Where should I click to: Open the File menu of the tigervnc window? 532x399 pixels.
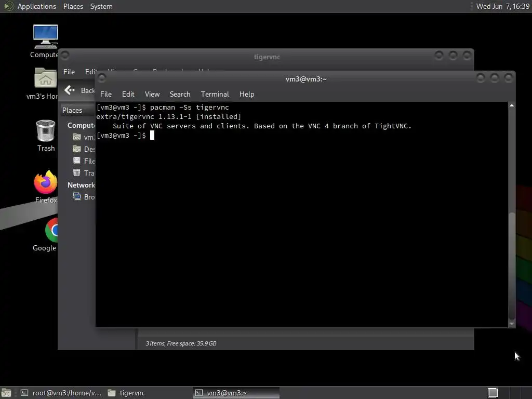pos(69,72)
